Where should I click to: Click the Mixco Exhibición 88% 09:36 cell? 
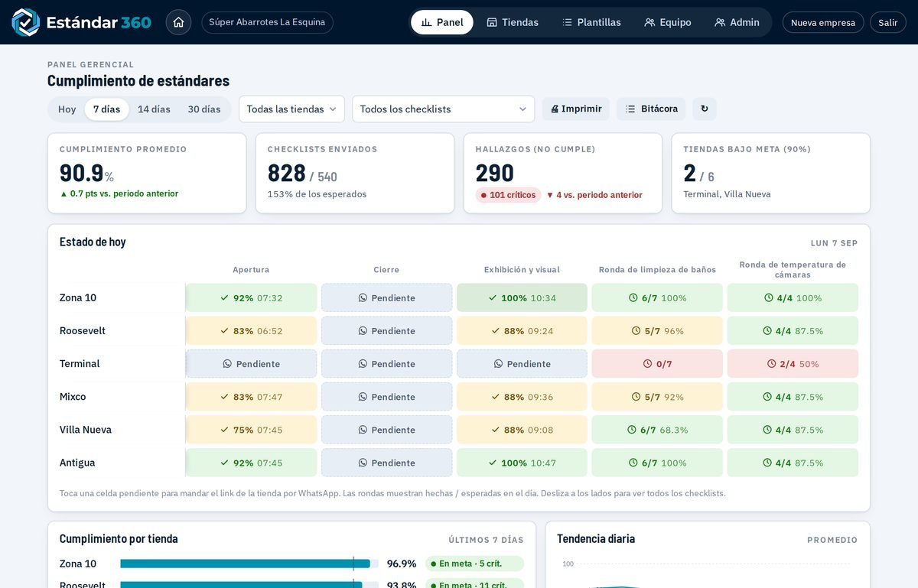point(522,397)
